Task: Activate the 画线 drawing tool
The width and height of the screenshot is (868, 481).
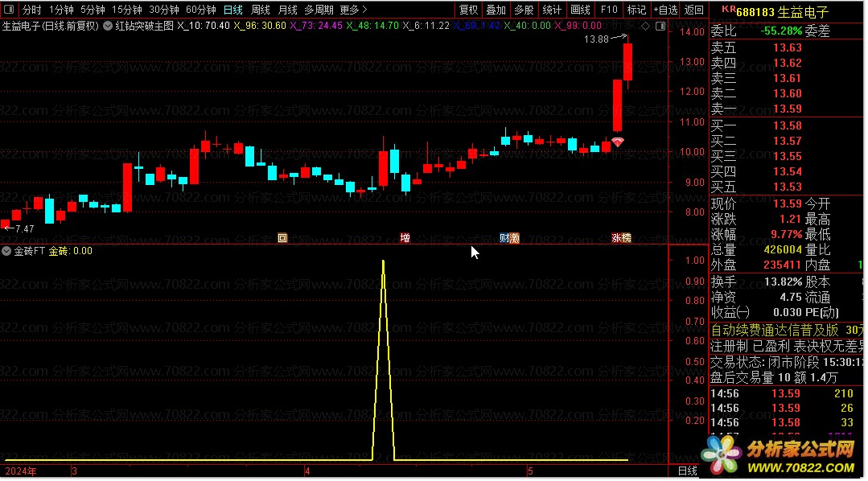Action: (x=580, y=10)
